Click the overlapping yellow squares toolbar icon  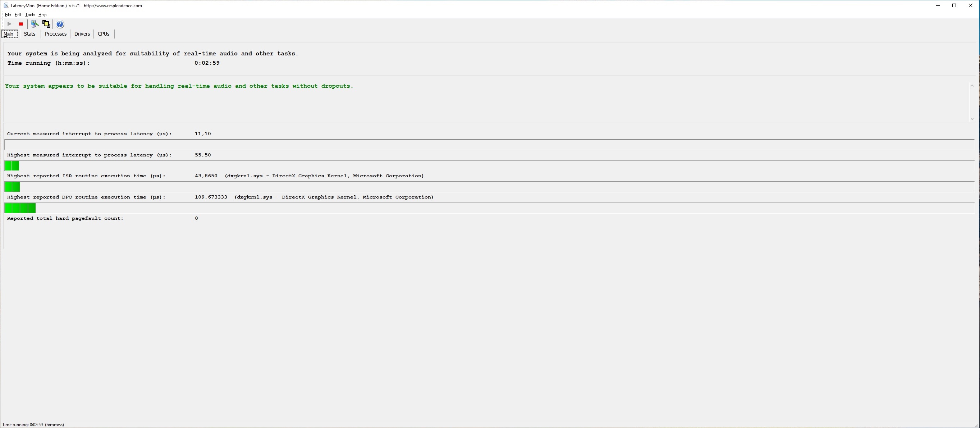(46, 24)
